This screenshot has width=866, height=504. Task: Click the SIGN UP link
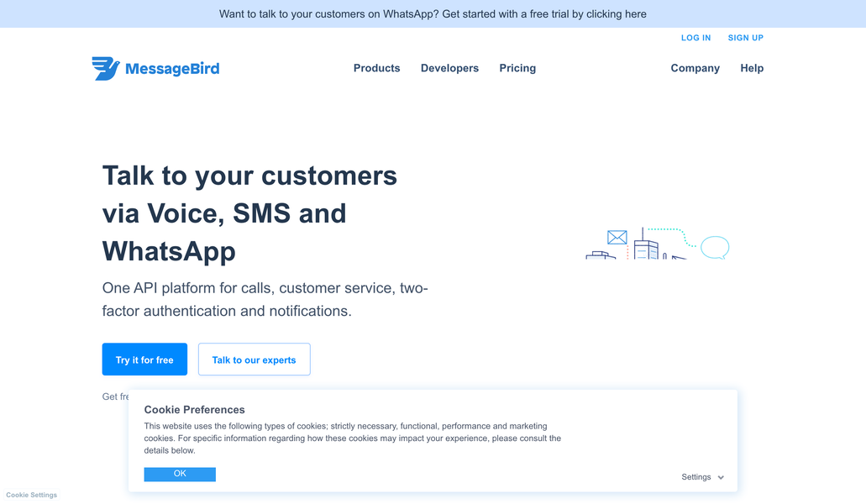(x=745, y=38)
